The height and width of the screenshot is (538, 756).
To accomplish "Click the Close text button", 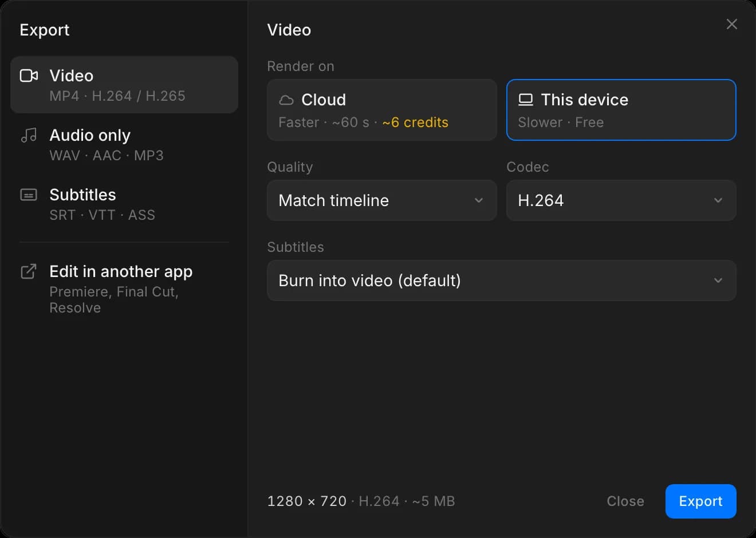I will [625, 501].
